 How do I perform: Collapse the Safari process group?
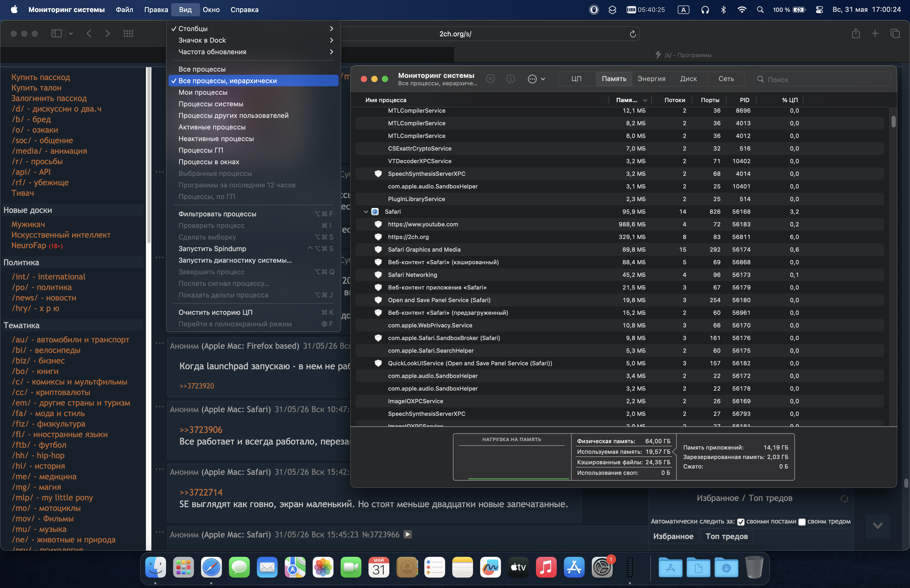366,212
